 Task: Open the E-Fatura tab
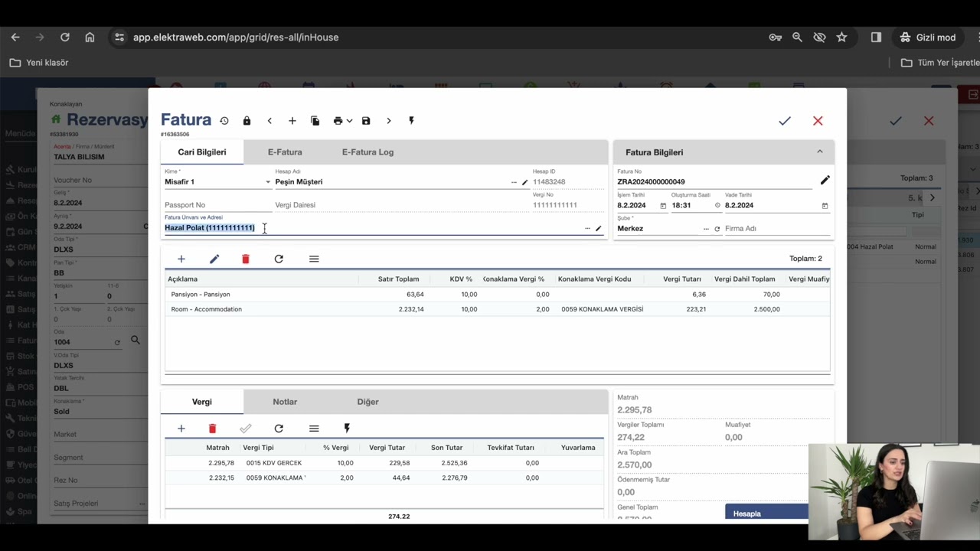(x=285, y=152)
